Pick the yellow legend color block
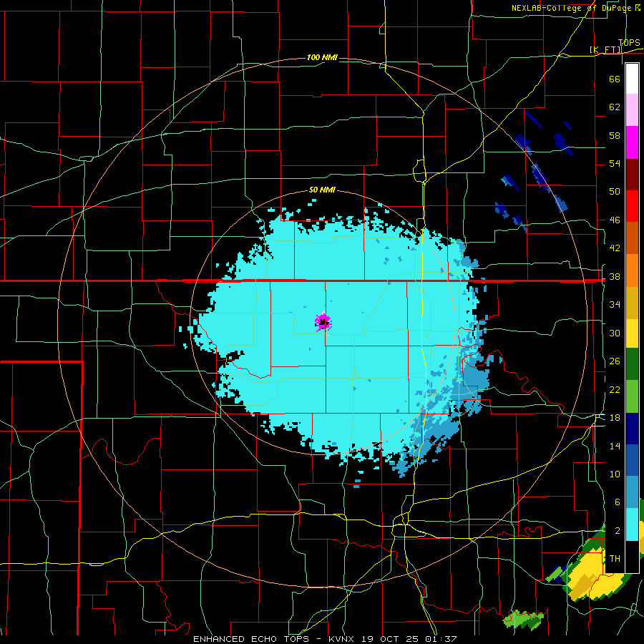Screen dimensions: 644x644 pyautogui.click(x=632, y=333)
